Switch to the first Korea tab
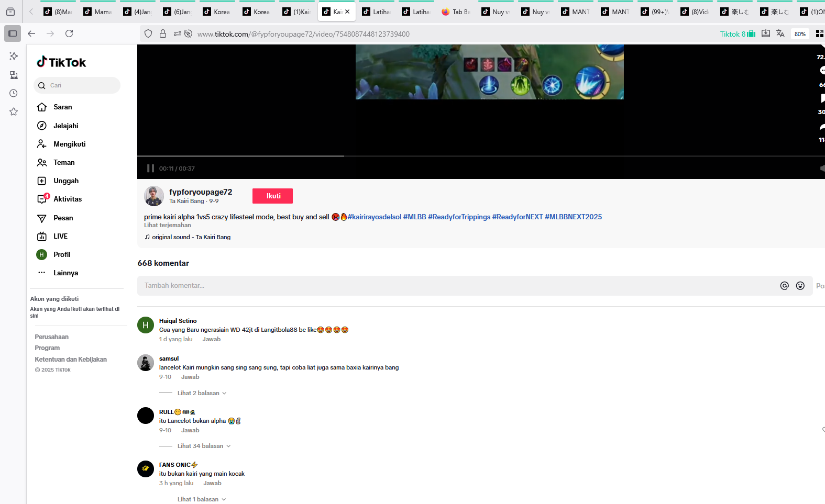The width and height of the screenshot is (825, 504). tap(217, 12)
